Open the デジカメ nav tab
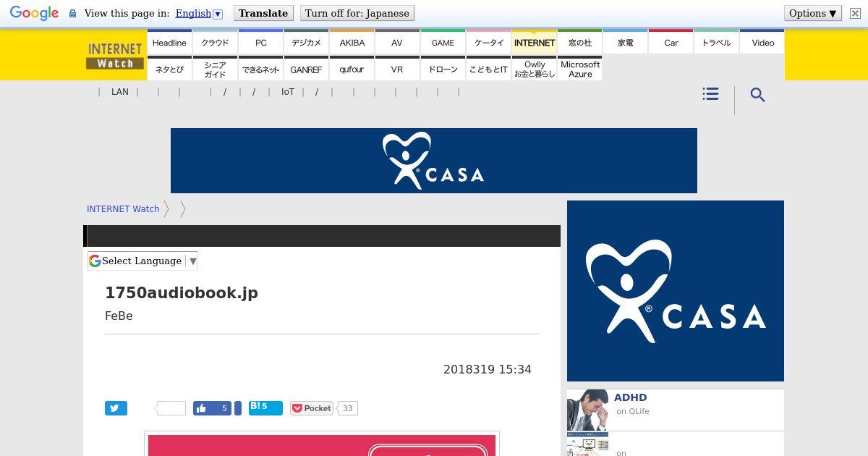 (306, 43)
